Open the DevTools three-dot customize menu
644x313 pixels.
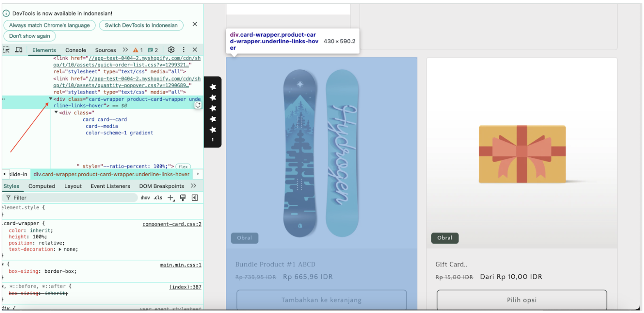(184, 50)
